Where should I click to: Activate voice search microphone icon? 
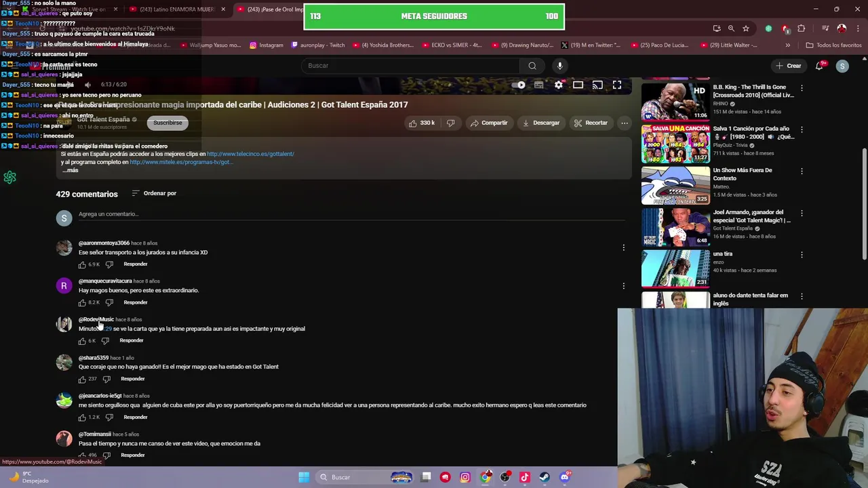click(559, 66)
